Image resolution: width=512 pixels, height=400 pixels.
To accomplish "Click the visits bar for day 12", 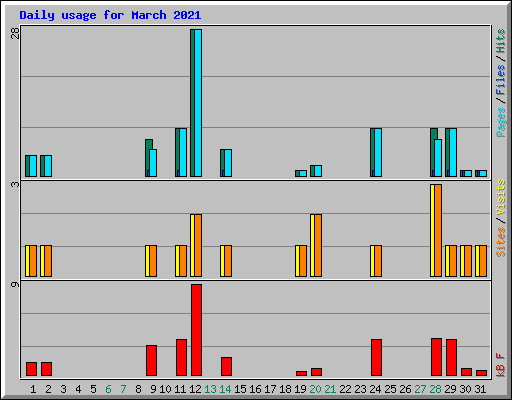I will click(192, 245).
